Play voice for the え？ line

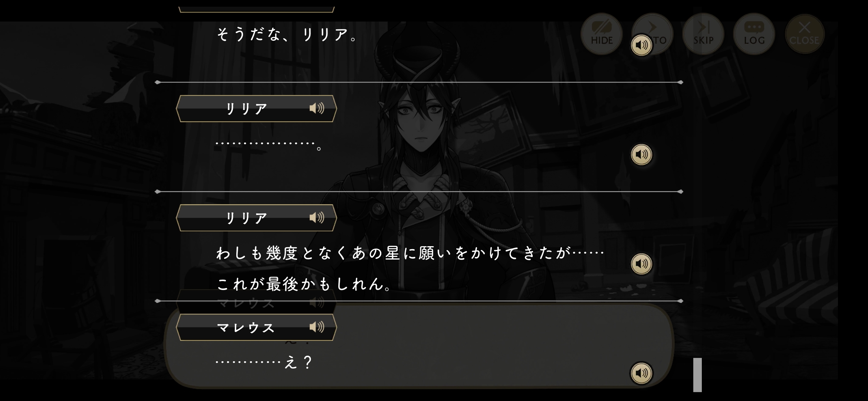[641, 373]
